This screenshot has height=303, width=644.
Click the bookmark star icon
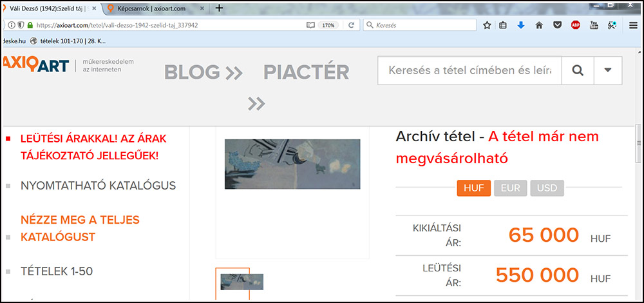(x=487, y=25)
